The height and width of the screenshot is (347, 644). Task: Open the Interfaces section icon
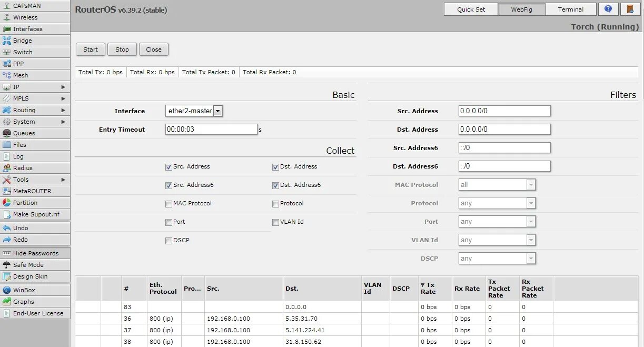(7, 29)
